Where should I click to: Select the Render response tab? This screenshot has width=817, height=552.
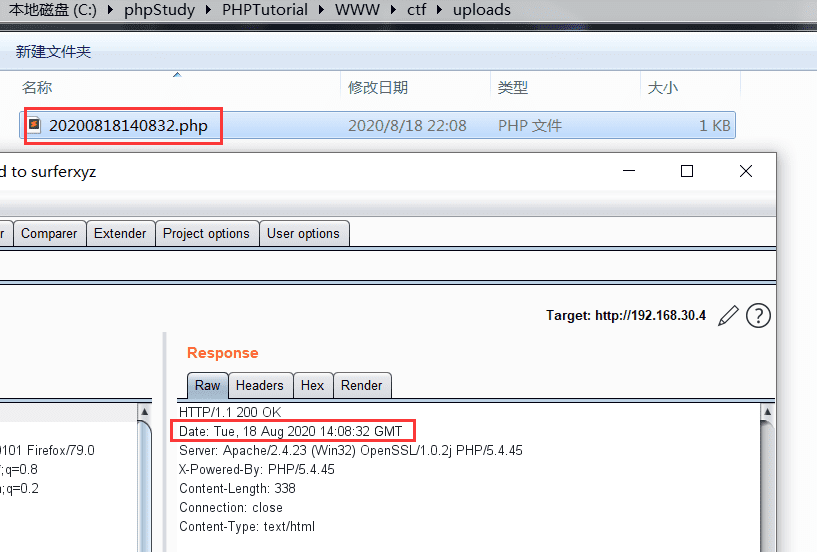pyautogui.click(x=362, y=386)
